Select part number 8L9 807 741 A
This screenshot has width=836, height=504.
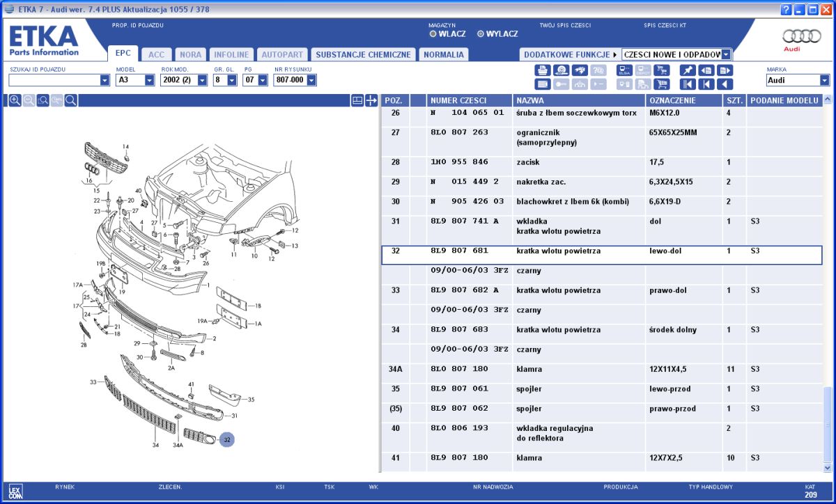[x=465, y=221]
